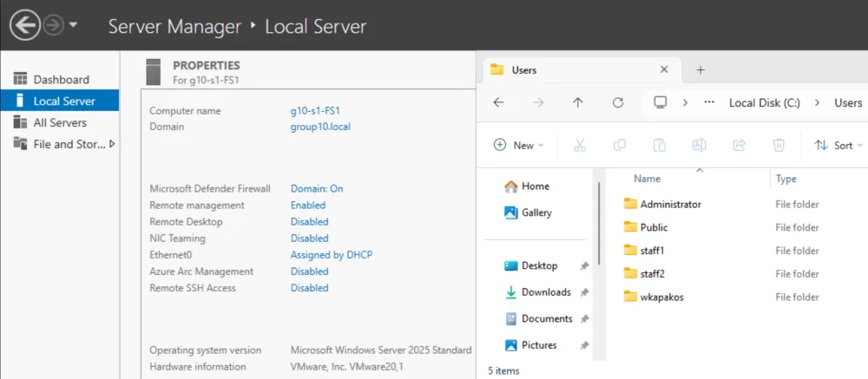
Task: Click the File and Storage icon
Action: (x=21, y=144)
